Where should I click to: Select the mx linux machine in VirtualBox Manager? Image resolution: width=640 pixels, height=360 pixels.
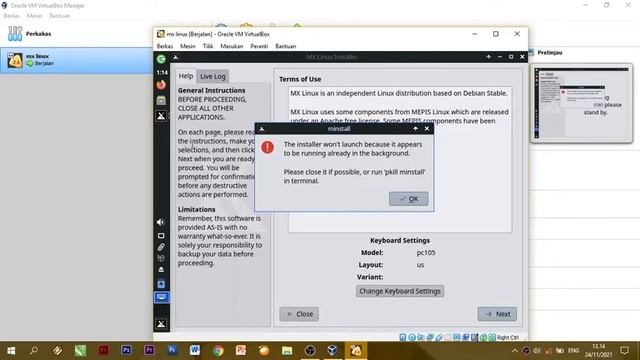(x=76, y=60)
